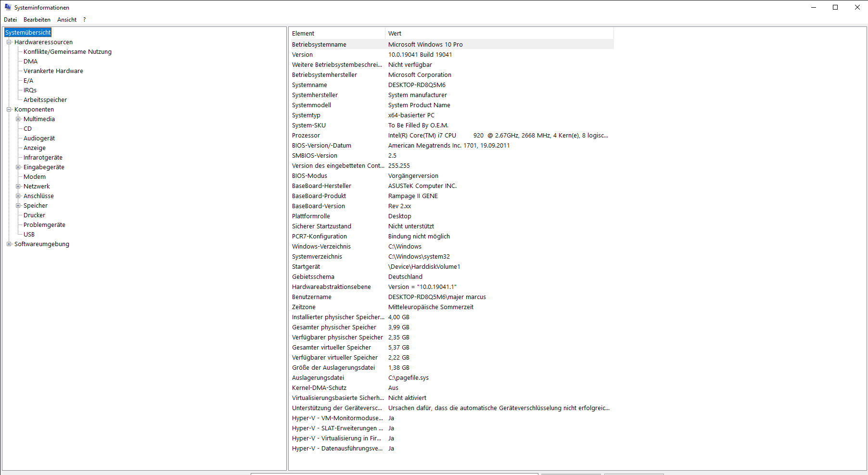Screen dimensions: 868x475
Task: Open the Ansicht menu
Action: 67,20
